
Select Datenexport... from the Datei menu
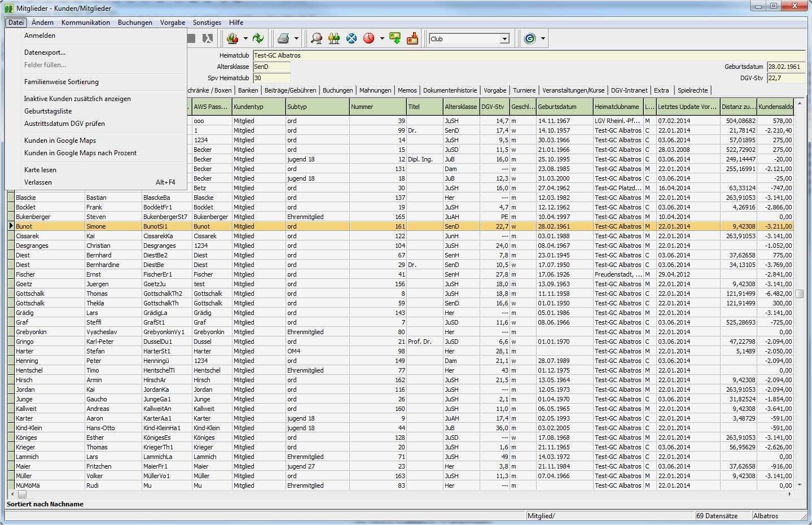[x=45, y=53]
